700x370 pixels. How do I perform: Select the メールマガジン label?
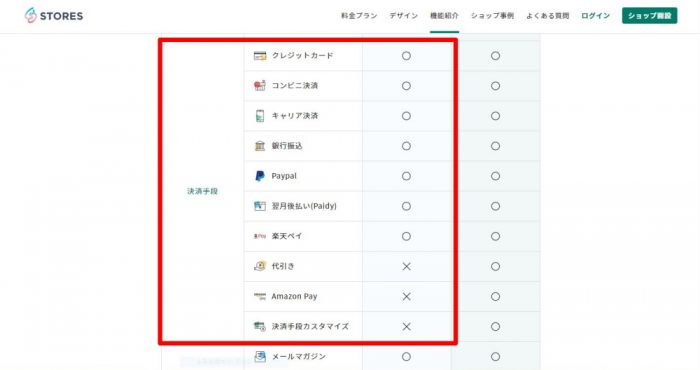pyautogui.click(x=299, y=356)
